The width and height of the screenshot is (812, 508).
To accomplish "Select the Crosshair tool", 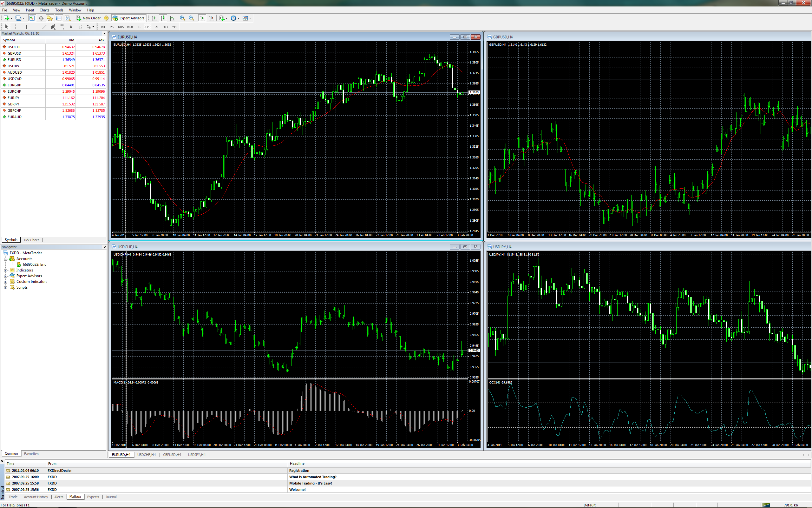I will point(16,27).
